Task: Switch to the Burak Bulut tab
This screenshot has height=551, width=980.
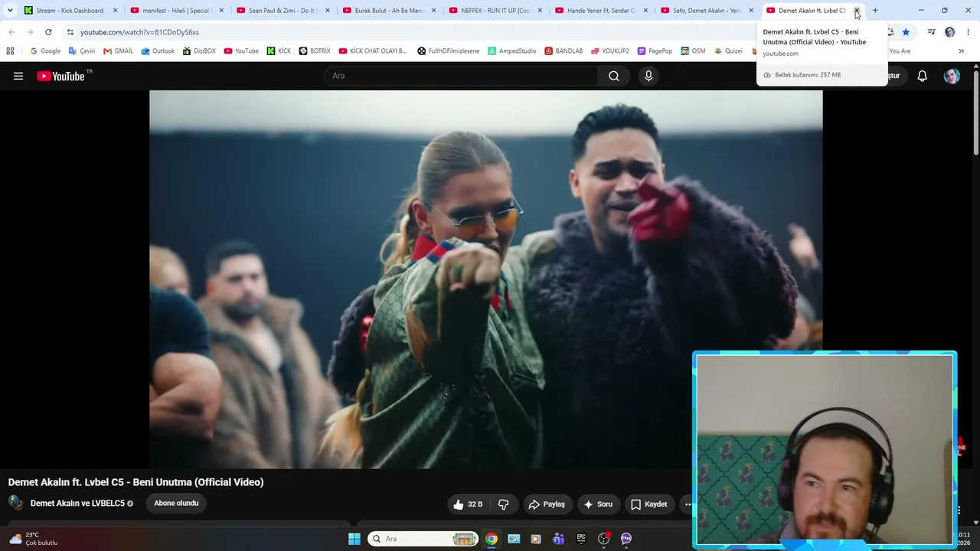Action: 389,11
